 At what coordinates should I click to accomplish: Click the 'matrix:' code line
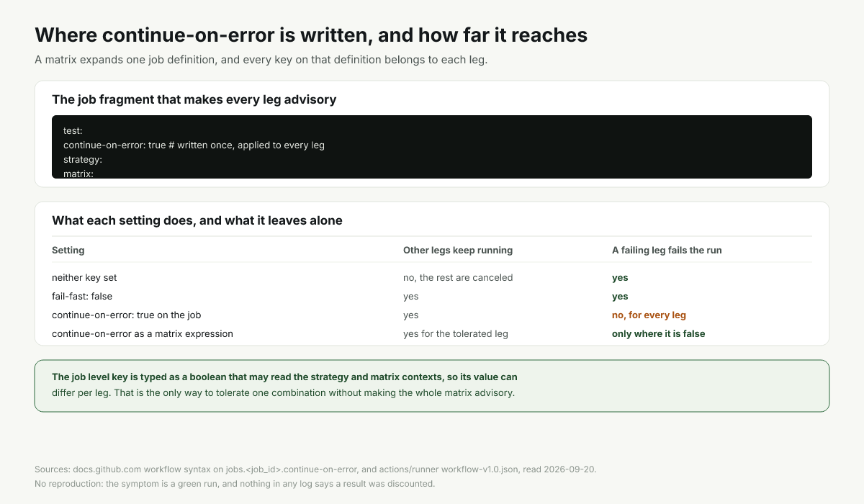click(79, 174)
